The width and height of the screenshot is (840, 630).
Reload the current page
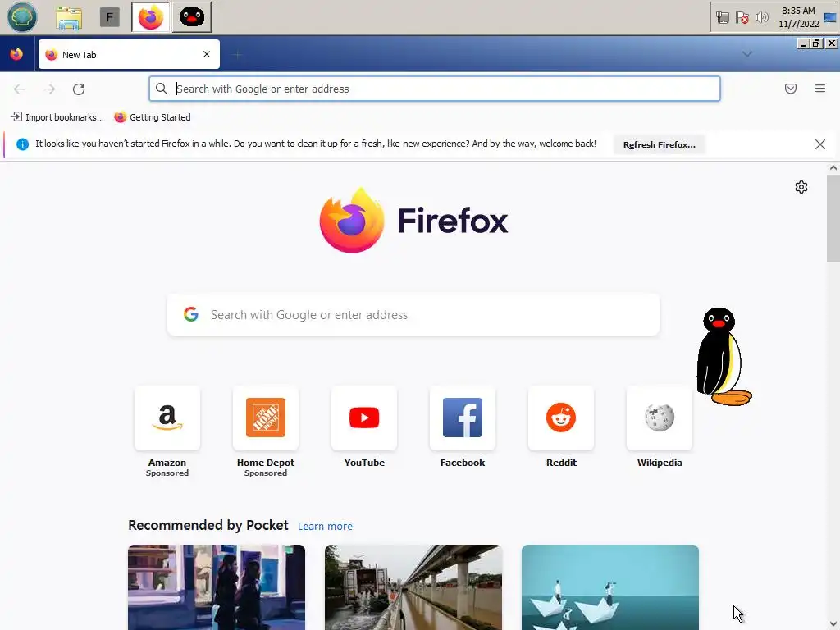pyautogui.click(x=79, y=89)
